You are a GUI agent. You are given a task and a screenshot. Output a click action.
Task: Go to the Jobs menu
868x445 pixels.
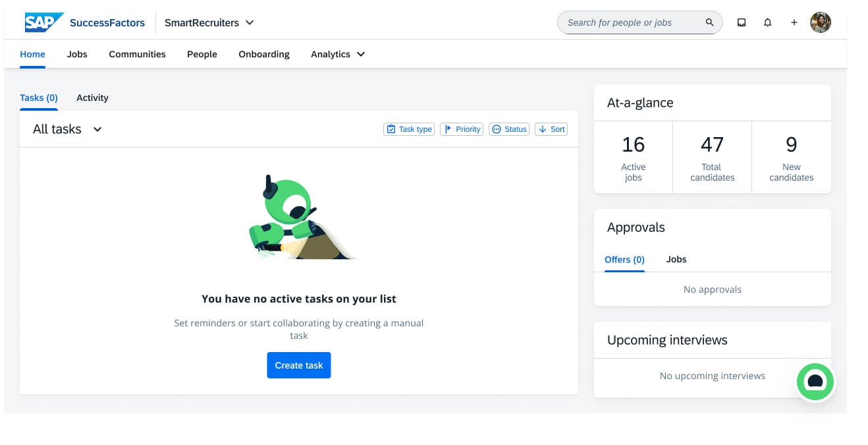tap(77, 54)
